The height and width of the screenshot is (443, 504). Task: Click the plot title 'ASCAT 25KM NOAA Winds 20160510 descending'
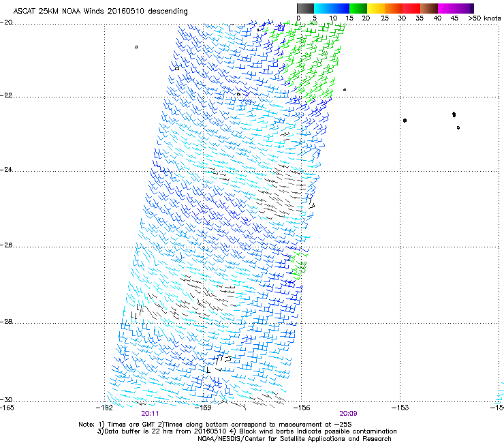(100, 11)
